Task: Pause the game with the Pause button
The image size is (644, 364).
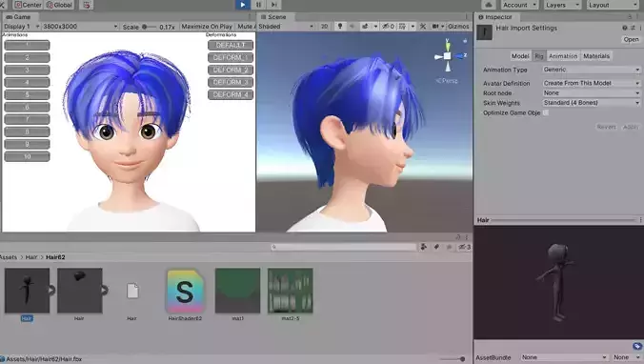Action: [x=258, y=5]
